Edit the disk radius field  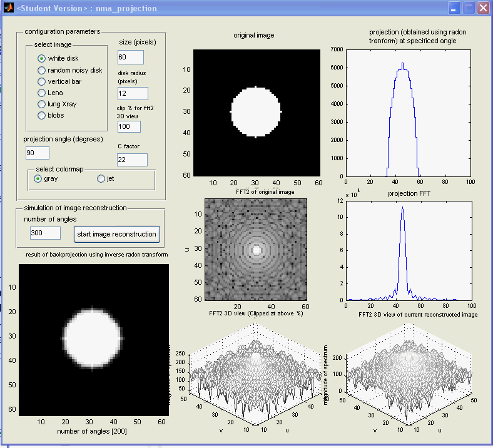click(x=133, y=93)
